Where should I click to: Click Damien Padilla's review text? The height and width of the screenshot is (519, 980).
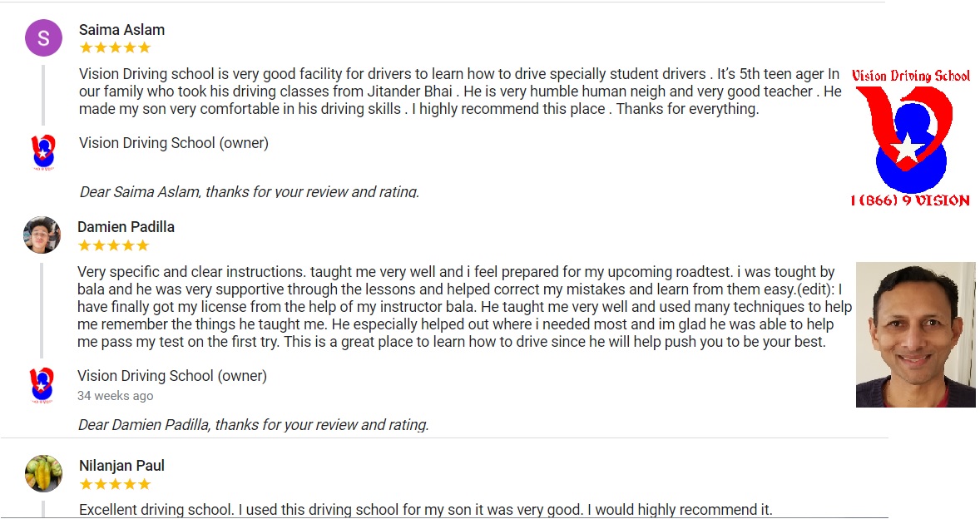click(463, 307)
